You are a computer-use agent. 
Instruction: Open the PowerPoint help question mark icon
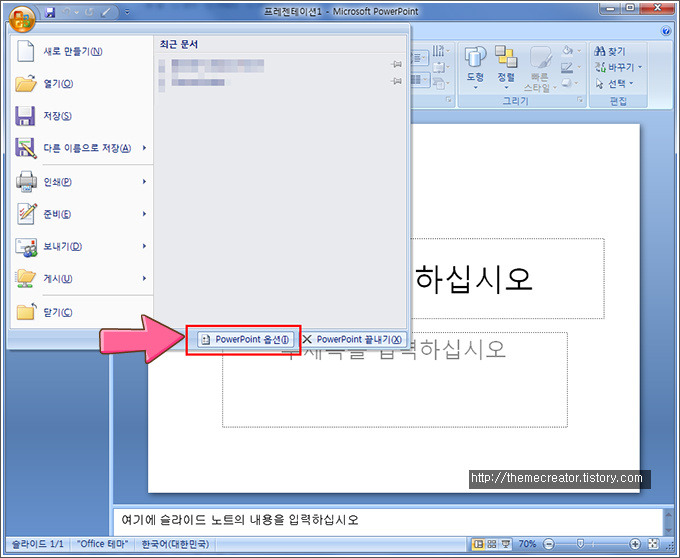[666, 31]
